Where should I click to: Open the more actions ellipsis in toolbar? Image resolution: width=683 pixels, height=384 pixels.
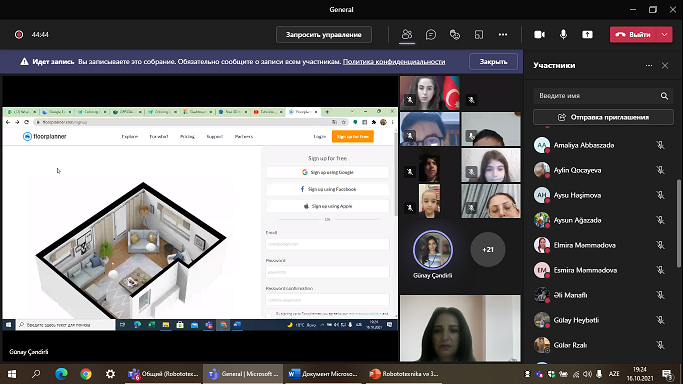pos(503,34)
